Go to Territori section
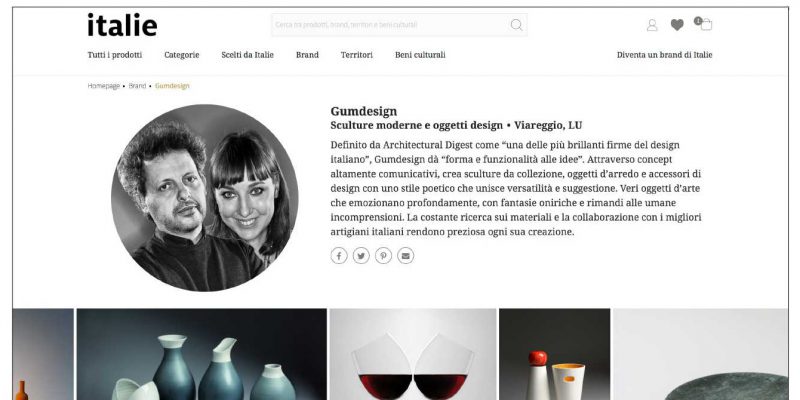This screenshot has width=800, height=400. [357, 55]
